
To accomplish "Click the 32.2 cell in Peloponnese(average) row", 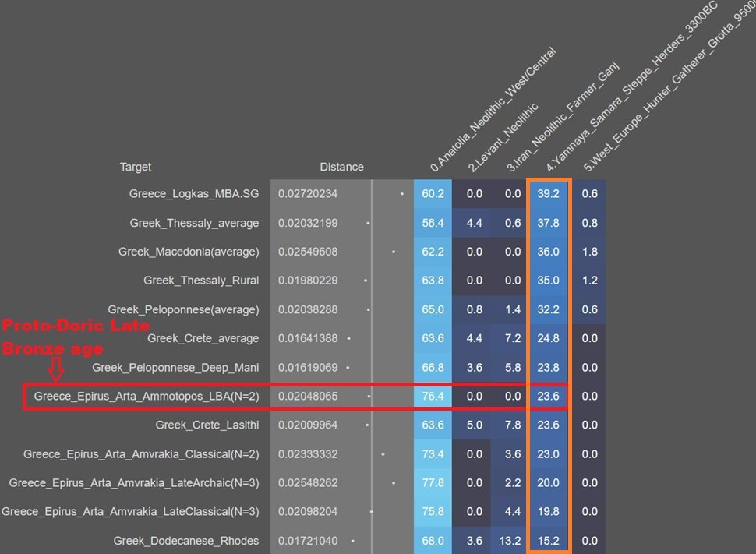I will pos(548,309).
